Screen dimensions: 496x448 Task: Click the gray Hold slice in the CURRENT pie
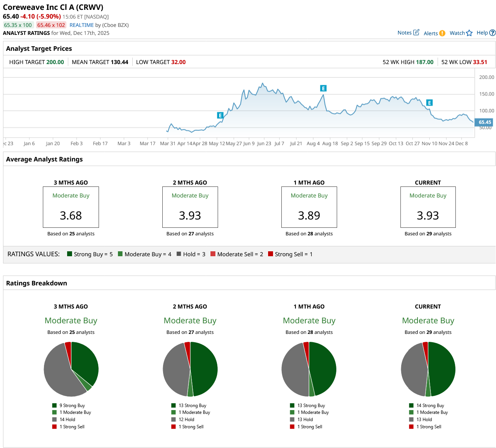point(414,370)
